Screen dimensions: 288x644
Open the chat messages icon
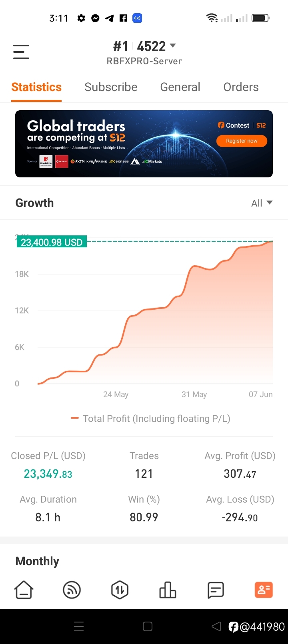point(216,590)
